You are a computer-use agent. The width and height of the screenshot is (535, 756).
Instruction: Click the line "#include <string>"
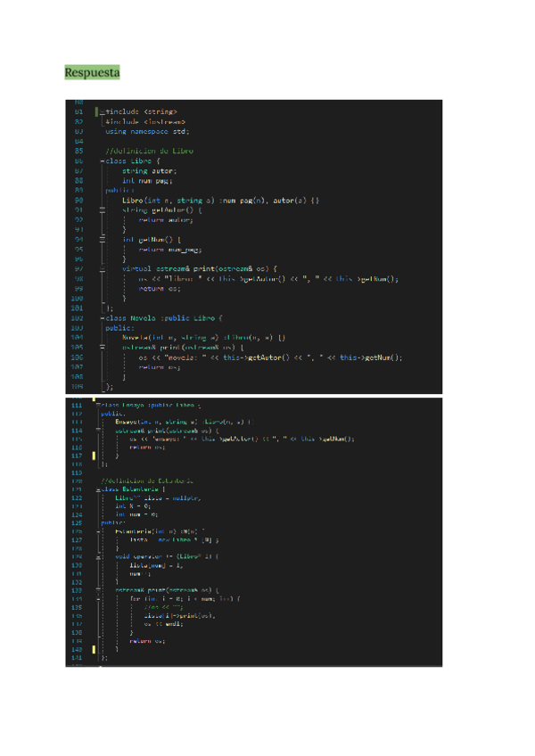point(142,111)
